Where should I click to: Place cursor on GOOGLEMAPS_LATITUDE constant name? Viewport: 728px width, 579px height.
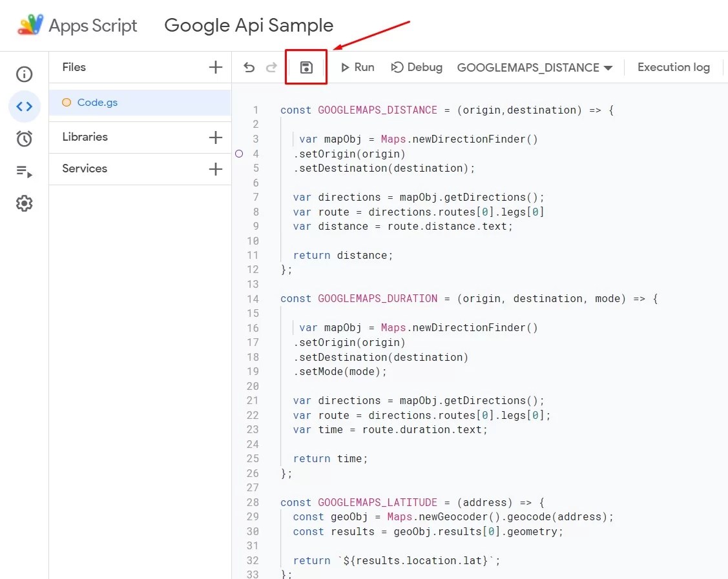(x=377, y=502)
